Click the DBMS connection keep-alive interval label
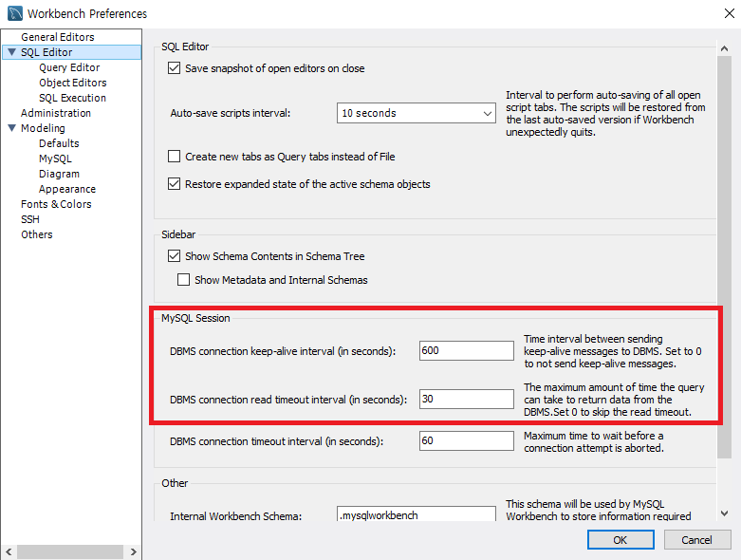 click(283, 351)
